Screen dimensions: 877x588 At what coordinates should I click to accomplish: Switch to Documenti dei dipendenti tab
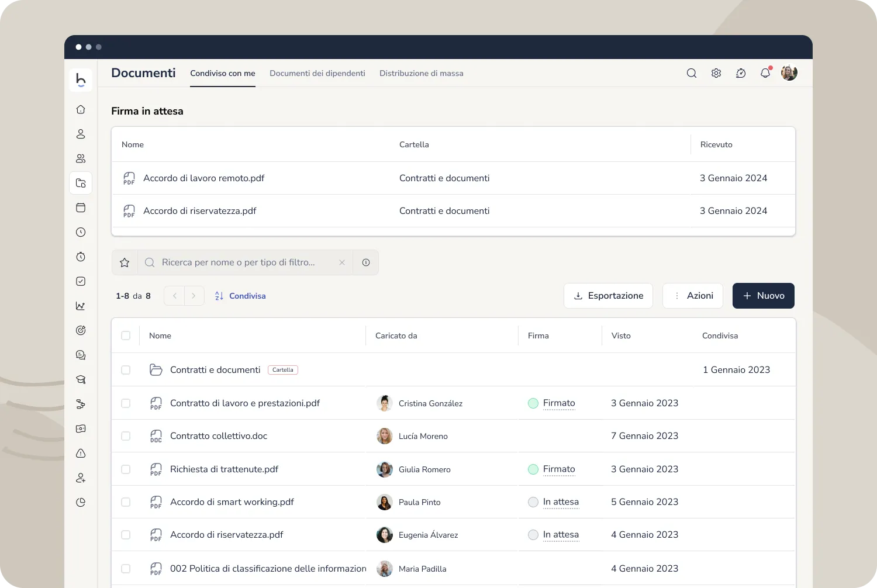pyautogui.click(x=317, y=73)
